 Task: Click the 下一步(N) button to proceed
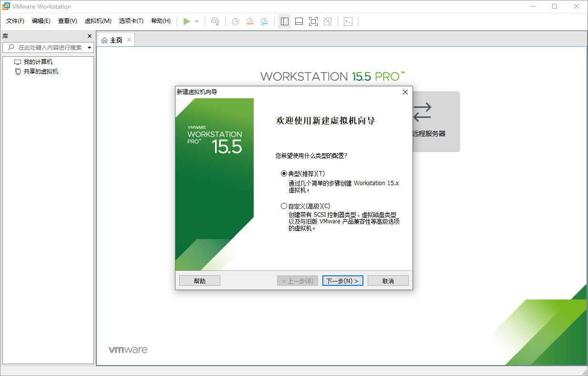(x=342, y=280)
